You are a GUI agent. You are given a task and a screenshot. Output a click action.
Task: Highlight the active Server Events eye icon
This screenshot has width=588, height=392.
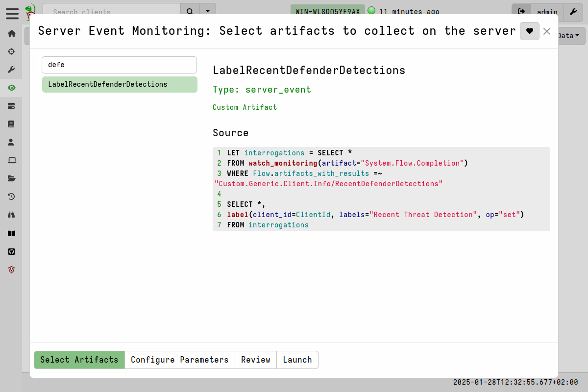tap(11, 88)
